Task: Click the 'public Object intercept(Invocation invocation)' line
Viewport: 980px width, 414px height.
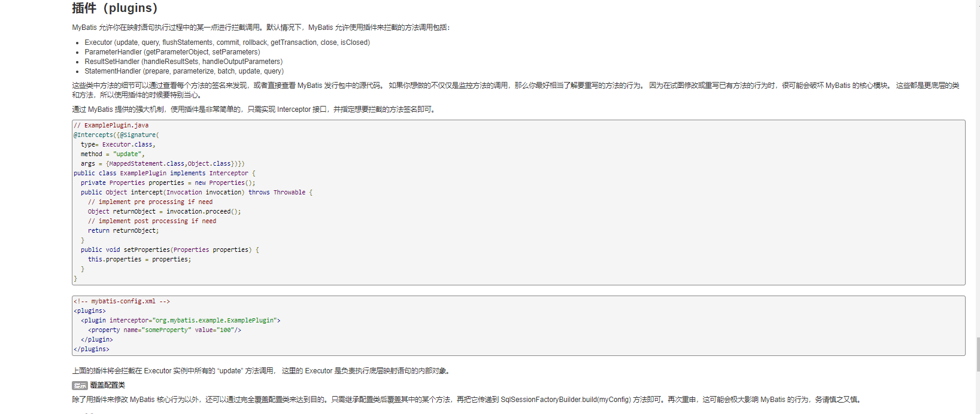Action: (197, 193)
